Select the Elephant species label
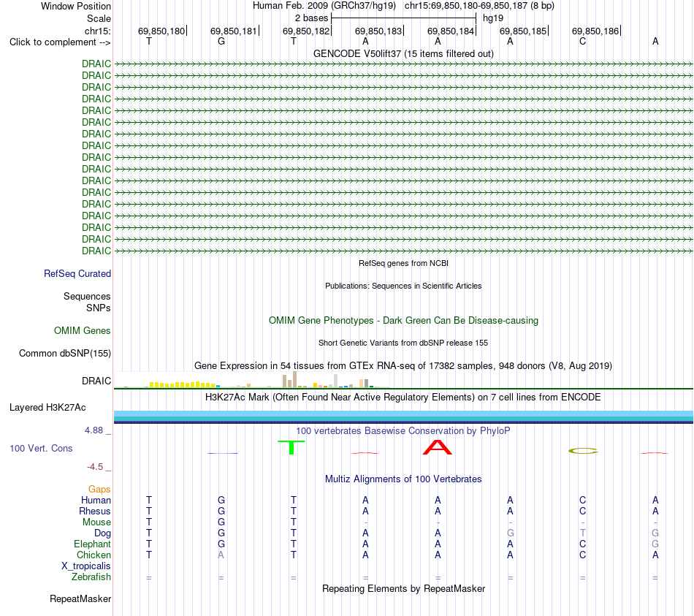 click(93, 544)
